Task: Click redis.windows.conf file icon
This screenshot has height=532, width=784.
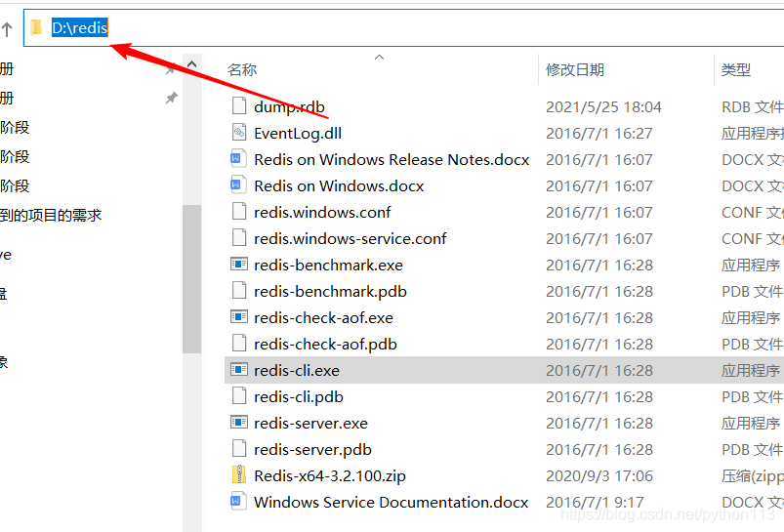Action: coord(239,212)
